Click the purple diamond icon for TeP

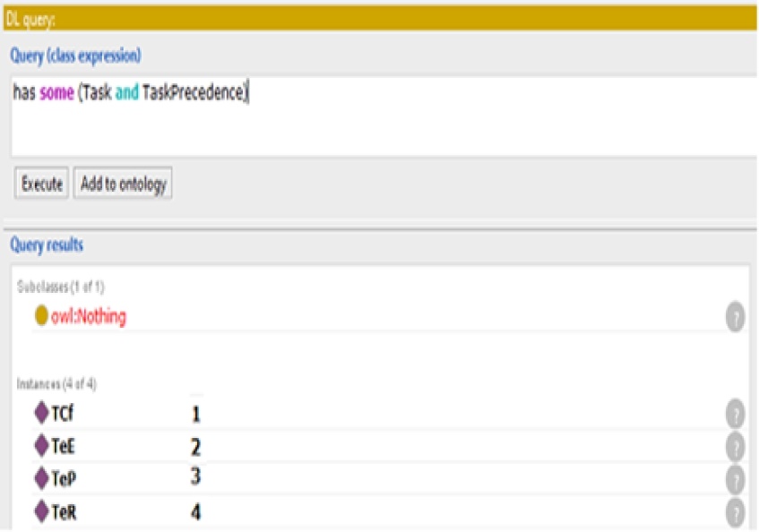[41, 478]
